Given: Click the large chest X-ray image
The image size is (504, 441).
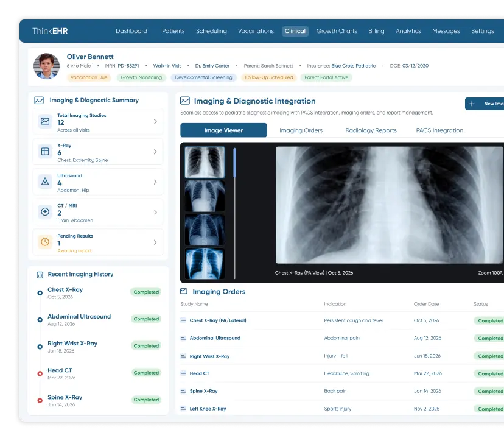Looking at the screenshot, I should click(390, 205).
